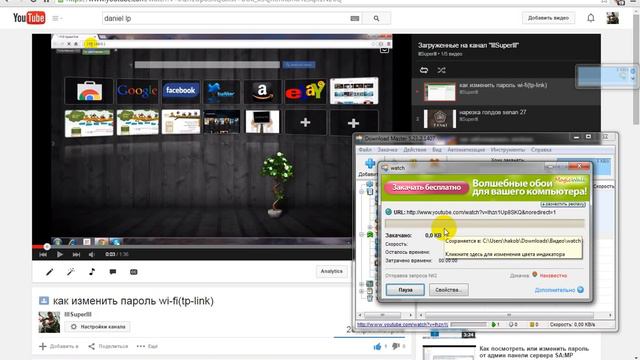Open 'Свойства...' in watch dialog
640x360 pixels.
(x=448, y=290)
